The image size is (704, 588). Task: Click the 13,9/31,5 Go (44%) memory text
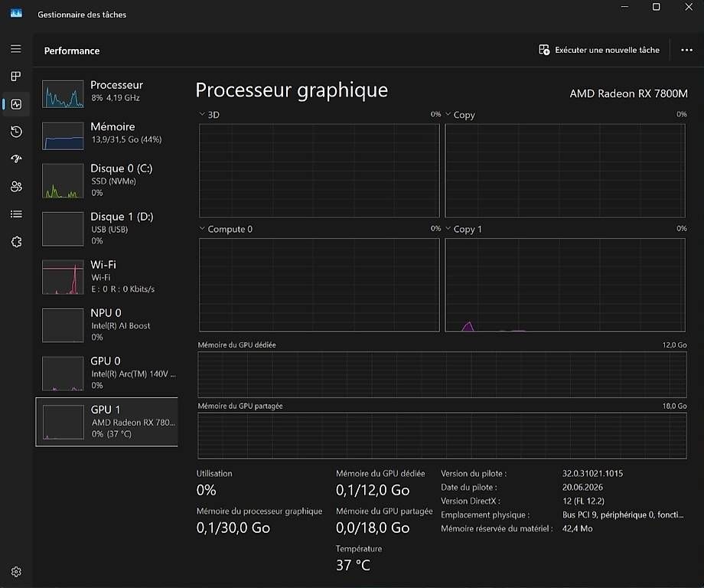pyautogui.click(x=126, y=139)
